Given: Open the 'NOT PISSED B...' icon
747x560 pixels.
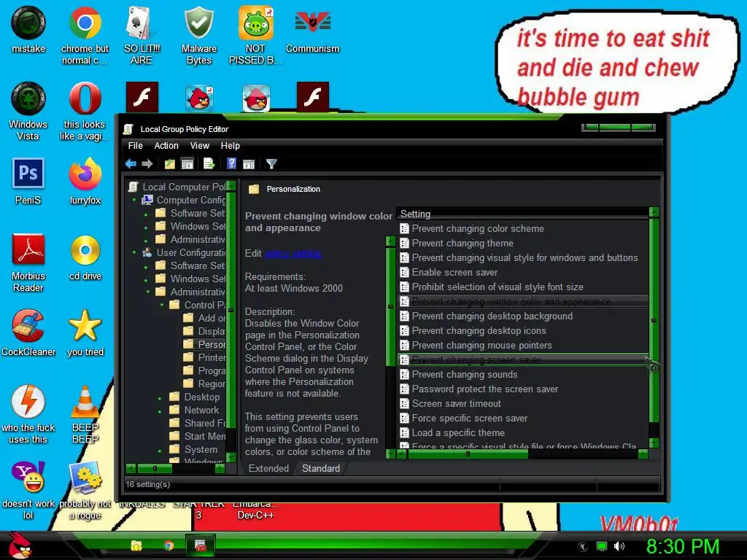Looking at the screenshot, I should 255,35.
